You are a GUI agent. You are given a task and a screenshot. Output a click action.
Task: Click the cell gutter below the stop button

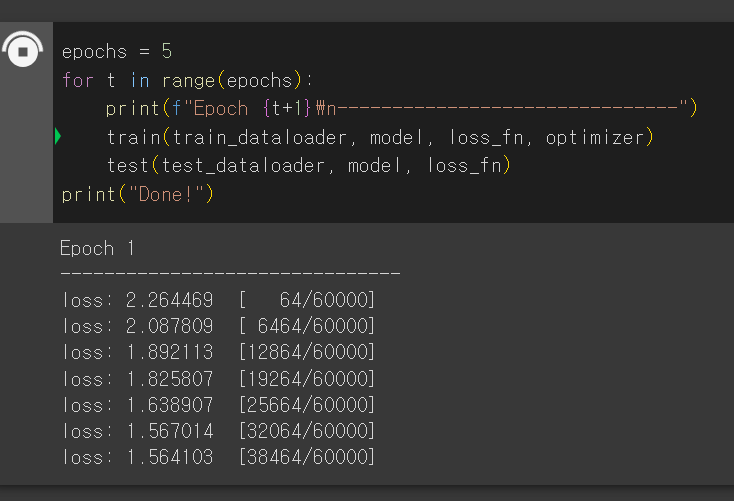click(x=26, y=145)
